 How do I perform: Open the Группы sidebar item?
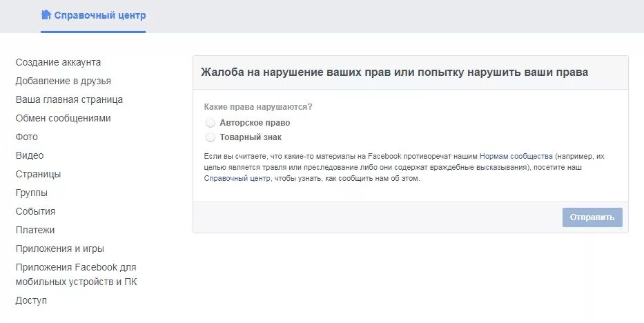click(32, 193)
